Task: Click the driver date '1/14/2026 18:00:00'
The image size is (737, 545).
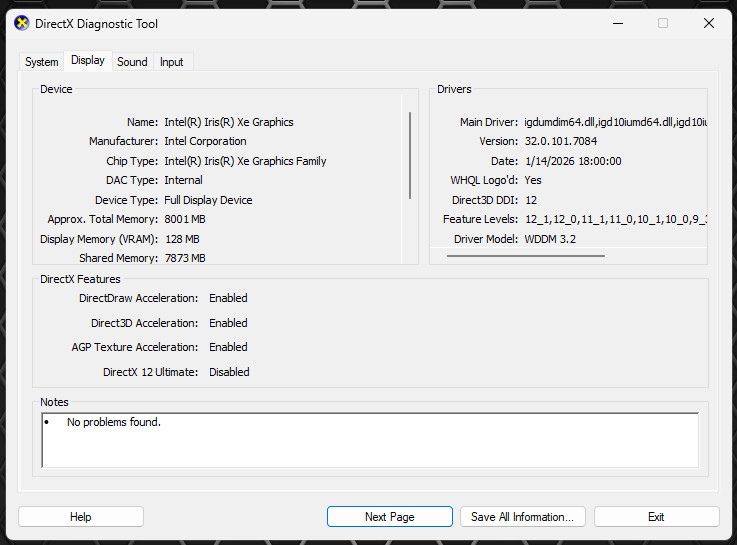Action: tap(573, 161)
